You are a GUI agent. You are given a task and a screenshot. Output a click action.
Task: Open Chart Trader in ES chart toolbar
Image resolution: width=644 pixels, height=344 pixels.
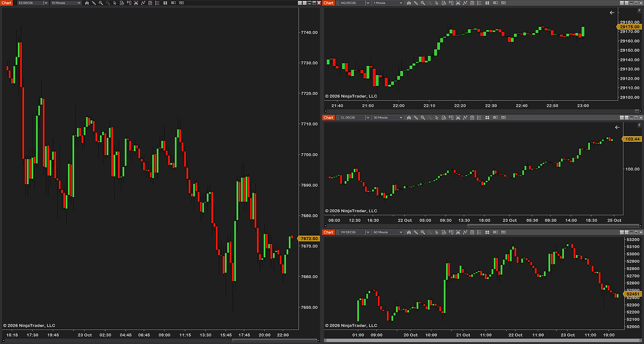click(x=129, y=3)
